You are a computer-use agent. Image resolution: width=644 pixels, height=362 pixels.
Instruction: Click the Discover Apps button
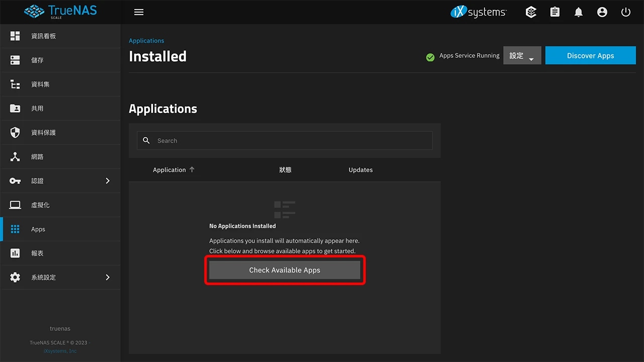coord(590,55)
